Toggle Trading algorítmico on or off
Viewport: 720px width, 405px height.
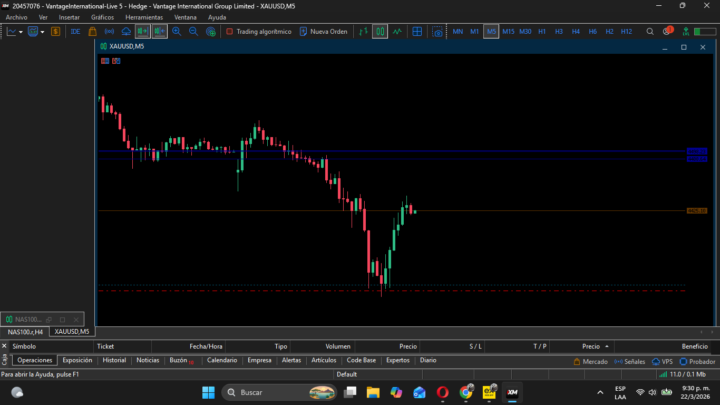[259, 32]
